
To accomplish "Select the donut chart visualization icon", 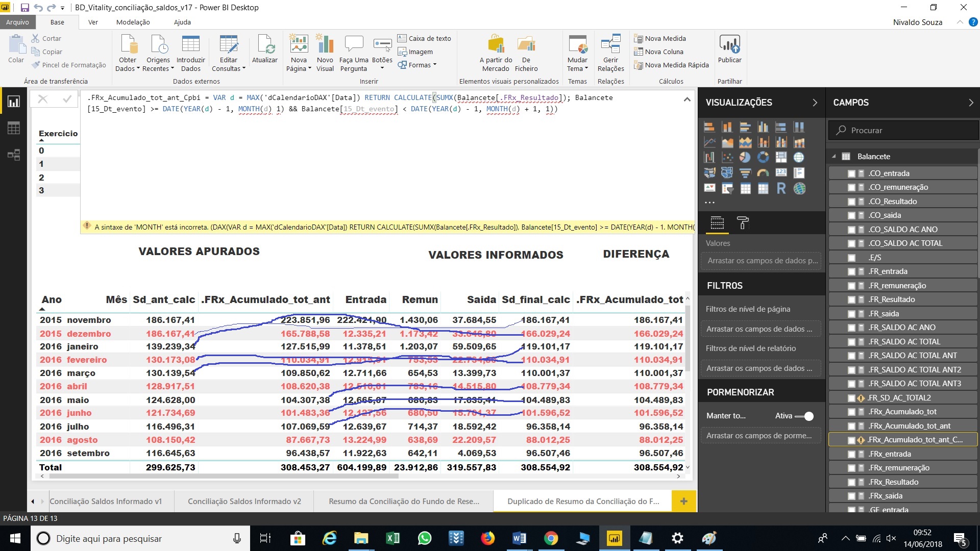I will click(x=763, y=158).
